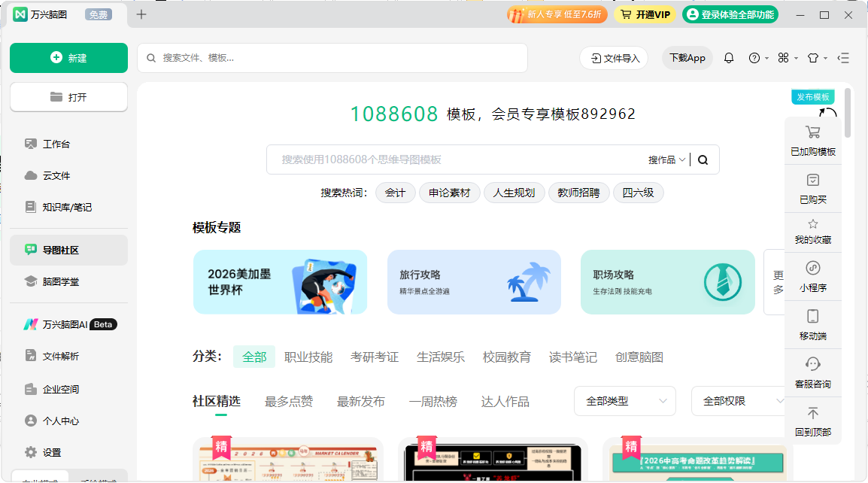Click 文件导入 button
This screenshot has height=483, width=868.
click(614, 58)
